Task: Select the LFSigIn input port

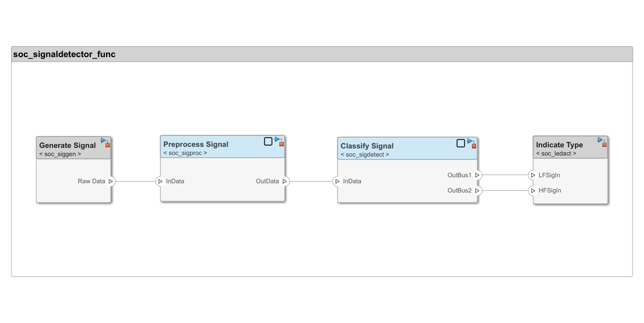Action: pos(533,175)
